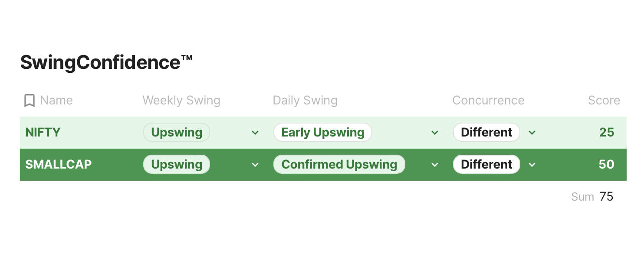
Task: Open SMALLCAP Weekly Swing dropdown chevron
Action: tap(255, 165)
